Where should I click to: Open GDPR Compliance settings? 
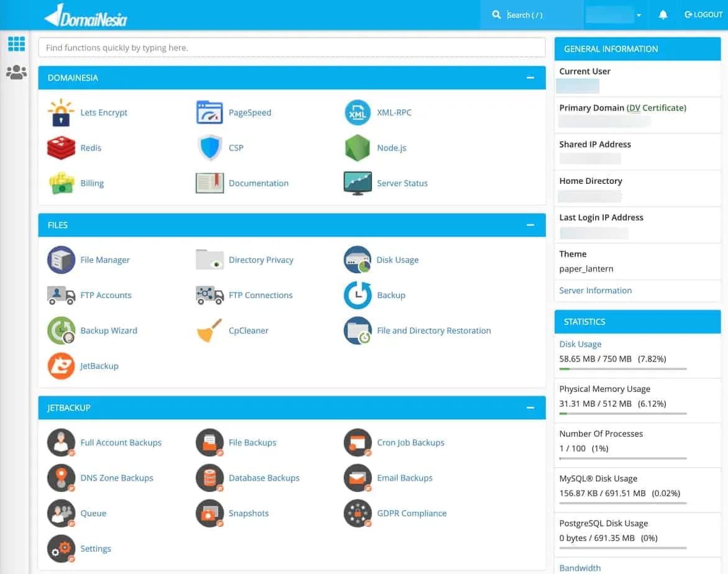click(x=412, y=513)
